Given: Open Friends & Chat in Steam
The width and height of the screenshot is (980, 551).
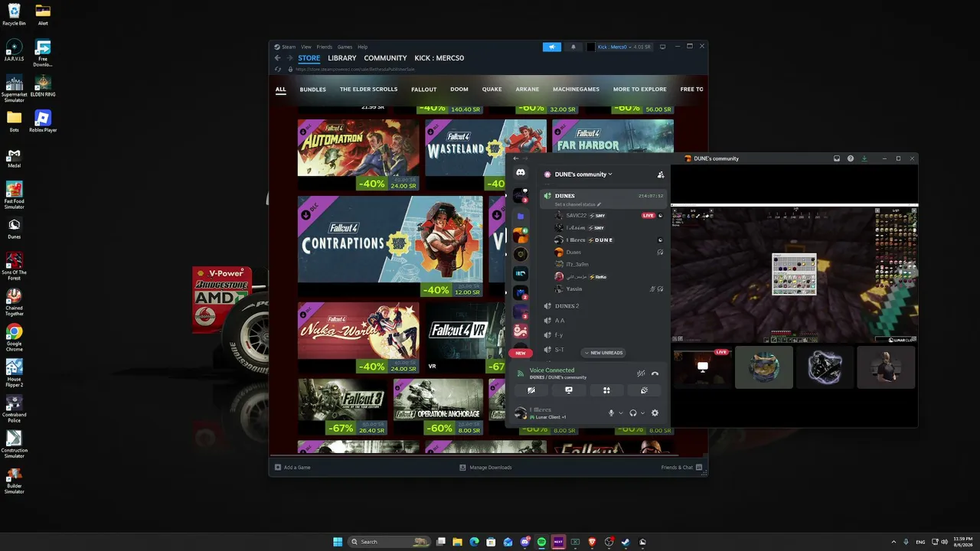Looking at the screenshot, I should coord(681,468).
